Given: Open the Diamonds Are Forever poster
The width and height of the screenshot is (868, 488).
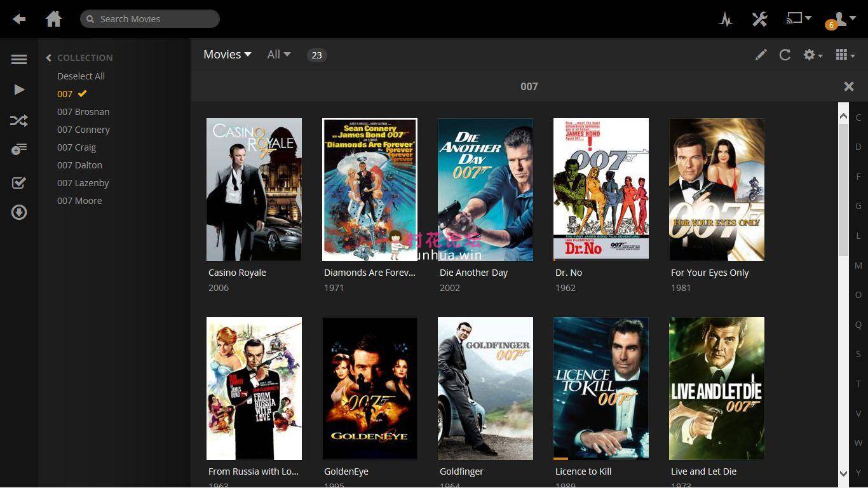Looking at the screenshot, I should [x=370, y=189].
